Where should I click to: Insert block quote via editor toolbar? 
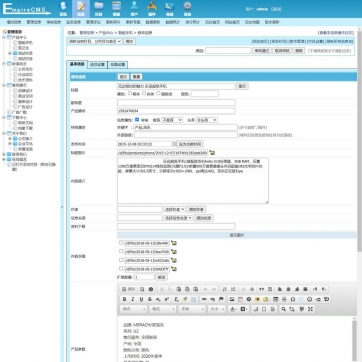[x=261, y=289]
